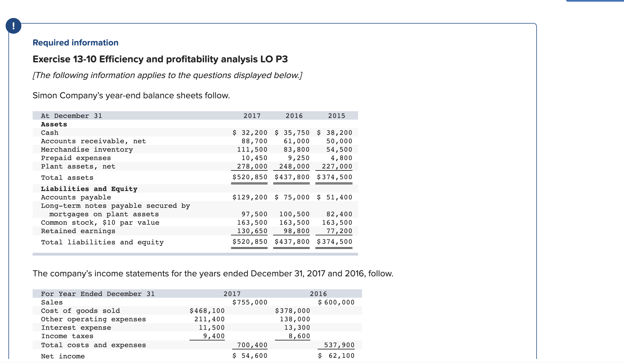
Task: Click the Merchandise inventory label
Action: (x=87, y=149)
